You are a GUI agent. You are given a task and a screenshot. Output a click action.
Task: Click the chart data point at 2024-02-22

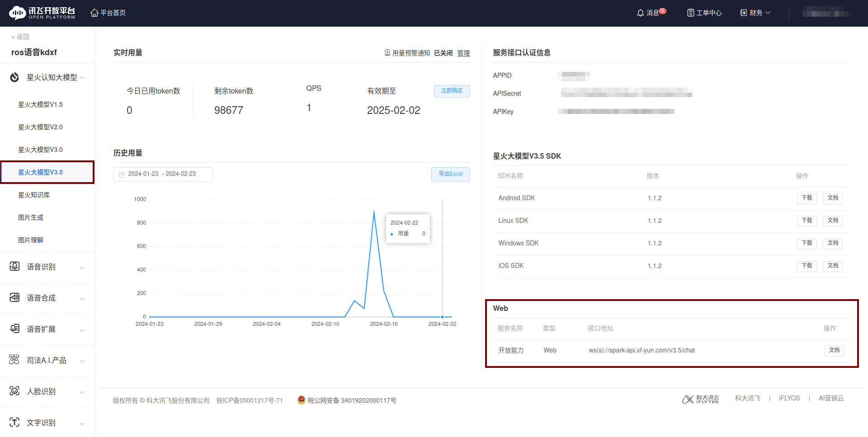[x=442, y=317]
